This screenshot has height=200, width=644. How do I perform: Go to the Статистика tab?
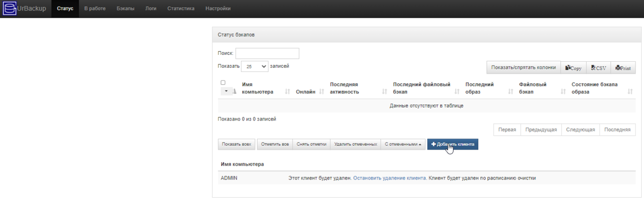point(181,9)
